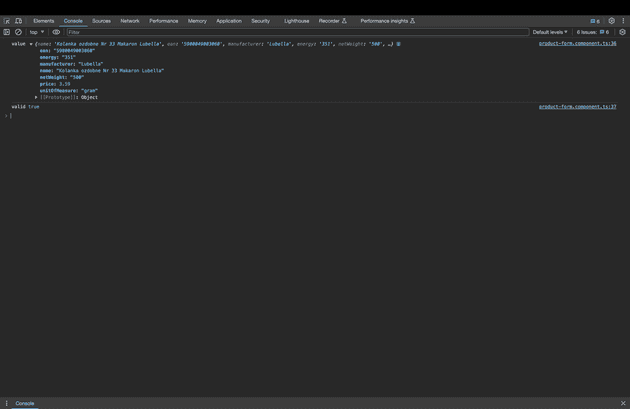Switch to the Lighthouse tab
The width and height of the screenshot is (630, 409).
click(297, 21)
